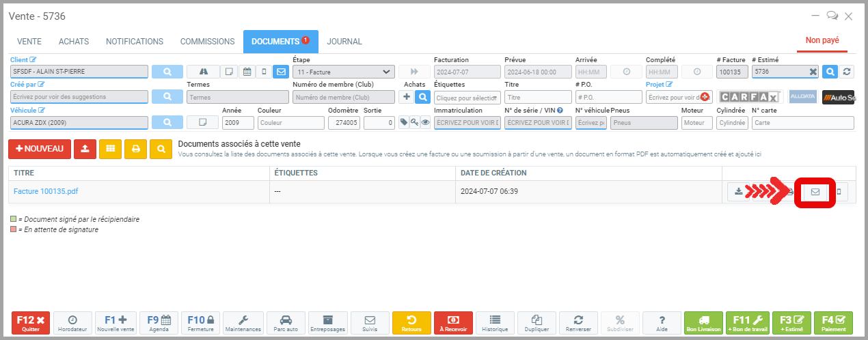This screenshot has width=868, height=340.
Task: Expand the Étape dropdown showing 11 - Facture
Action: (x=343, y=72)
